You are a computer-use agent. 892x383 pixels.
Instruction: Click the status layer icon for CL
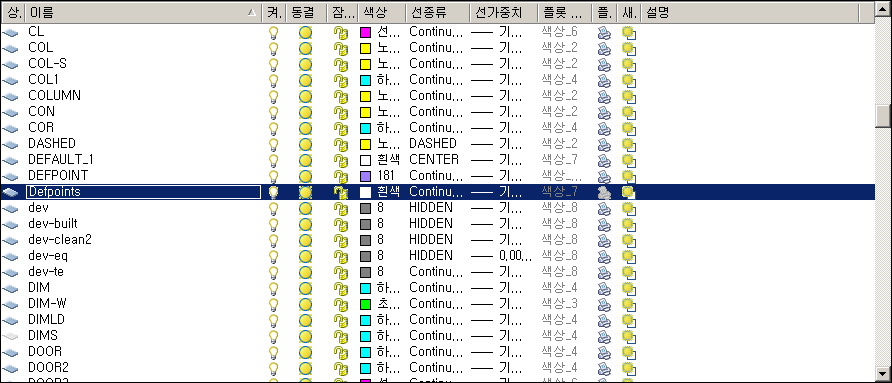click(x=11, y=33)
